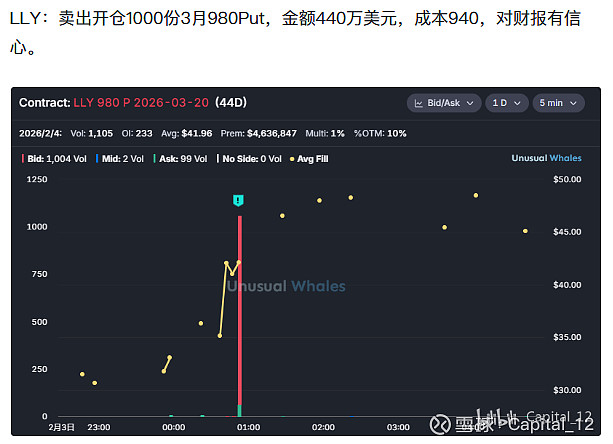
Task: Toggle the Mid 2 Vol legend entry
Action: (120, 159)
